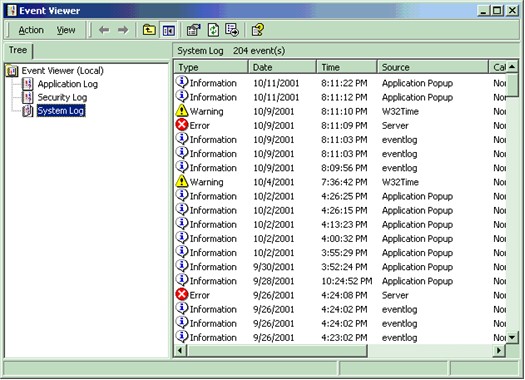Click the error icon at 8:11:09 PM

[x=181, y=125]
